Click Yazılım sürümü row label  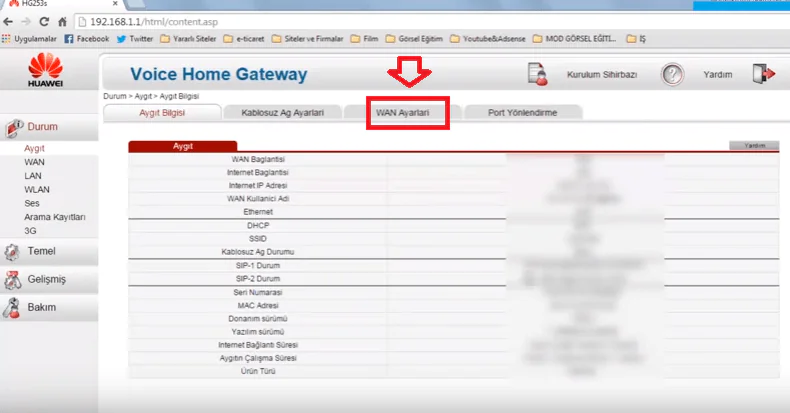tap(258, 331)
